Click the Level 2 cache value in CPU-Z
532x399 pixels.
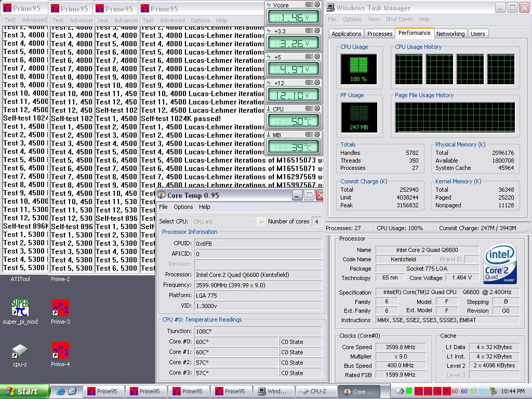click(x=494, y=365)
